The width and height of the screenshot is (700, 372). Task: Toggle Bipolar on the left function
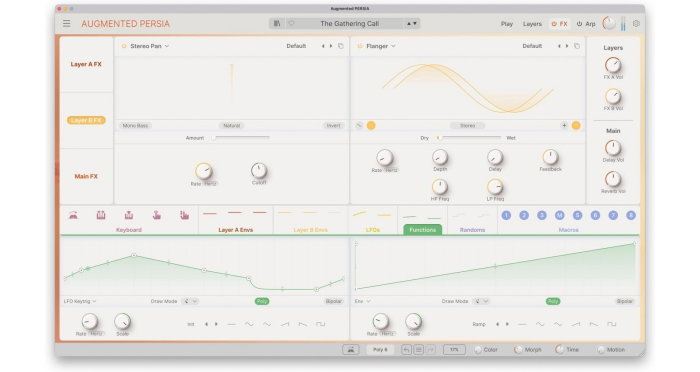click(x=333, y=301)
